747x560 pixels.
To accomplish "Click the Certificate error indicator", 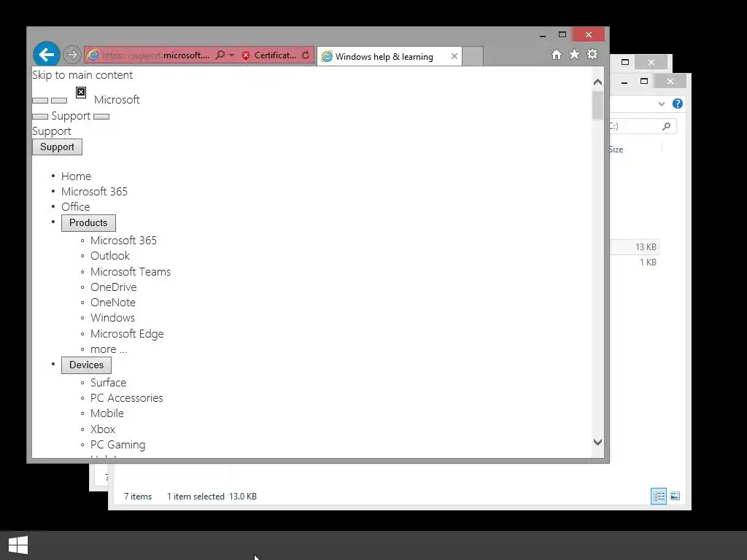I will [268, 55].
